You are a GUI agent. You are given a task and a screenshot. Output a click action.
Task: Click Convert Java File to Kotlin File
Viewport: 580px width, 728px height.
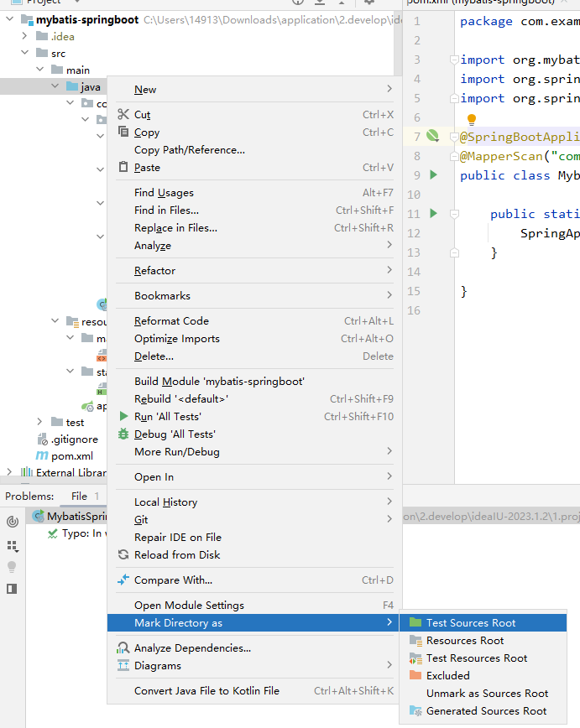[x=254, y=690]
